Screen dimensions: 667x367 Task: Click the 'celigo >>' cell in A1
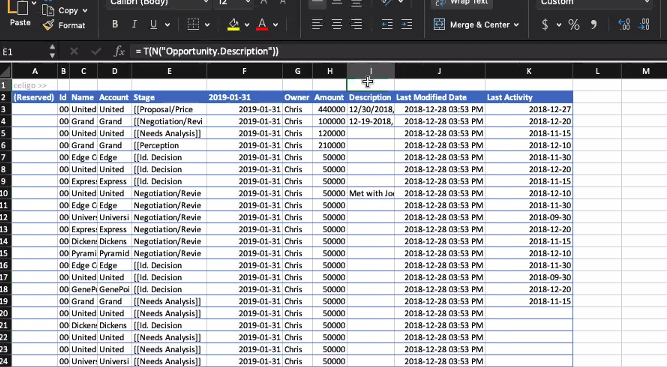[x=34, y=85]
